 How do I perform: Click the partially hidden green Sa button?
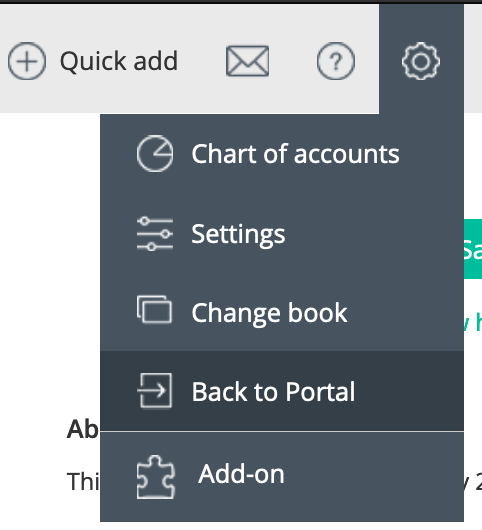click(473, 249)
